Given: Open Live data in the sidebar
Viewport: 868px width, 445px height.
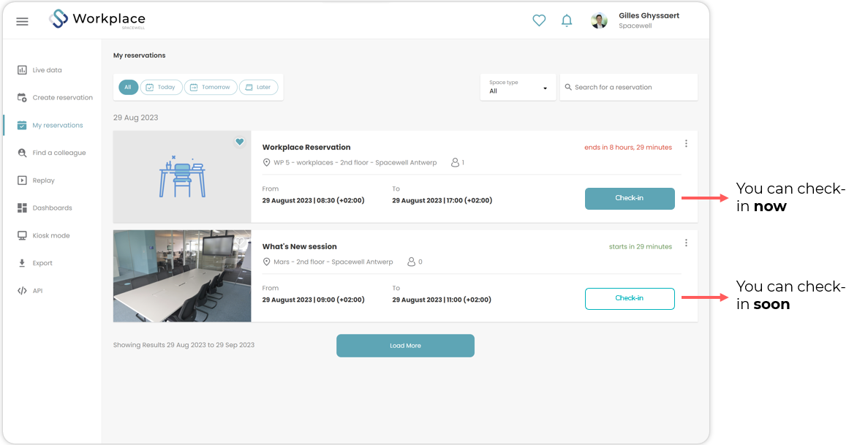Looking at the screenshot, I should (47, 70).
